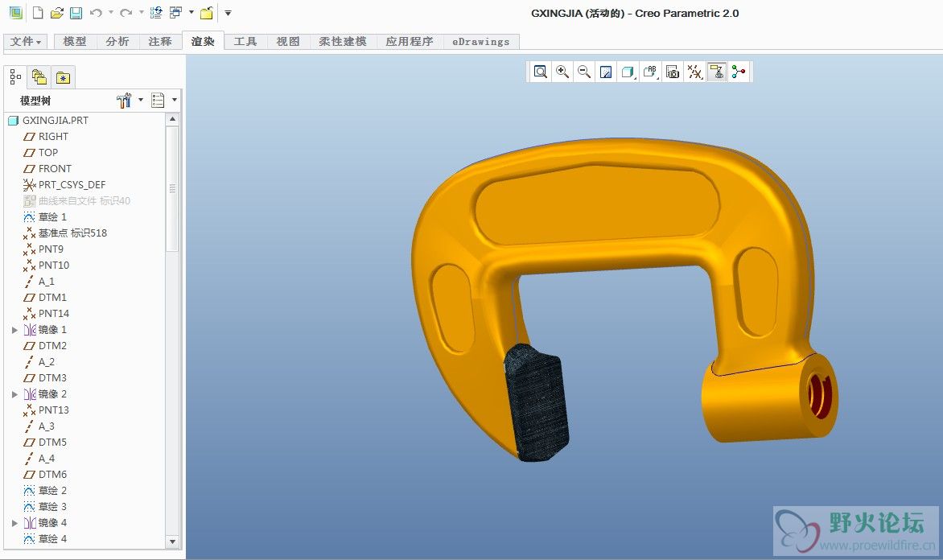Click the Creo application logo icon
This screenshot has width=943, height=560.
pos(15,13)
